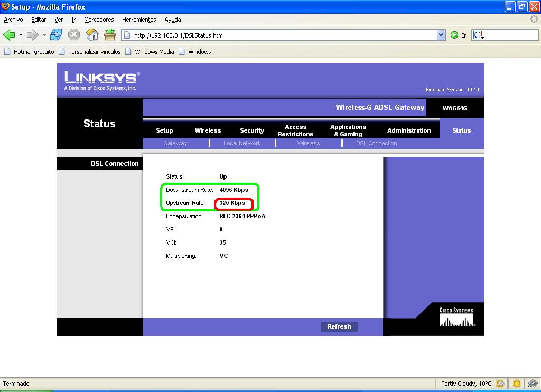Select the DSL Connection sub-tab
Viewport: 541px width, 392px height.
point(376,143)
